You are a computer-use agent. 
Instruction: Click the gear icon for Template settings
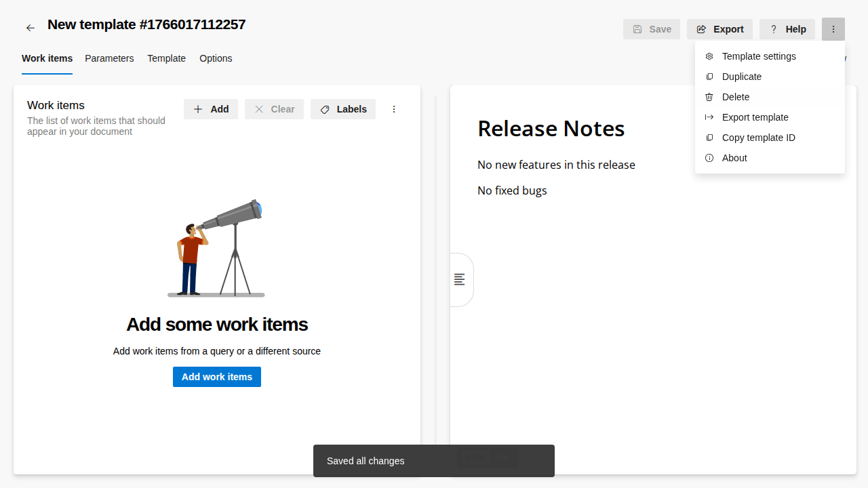[709, 56]
